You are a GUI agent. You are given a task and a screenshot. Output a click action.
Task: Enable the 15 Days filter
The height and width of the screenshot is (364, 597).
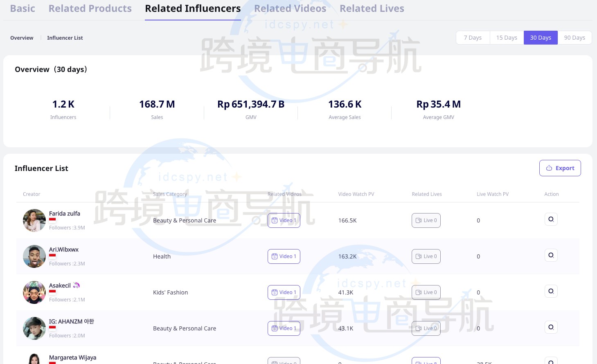coord(507,37)
